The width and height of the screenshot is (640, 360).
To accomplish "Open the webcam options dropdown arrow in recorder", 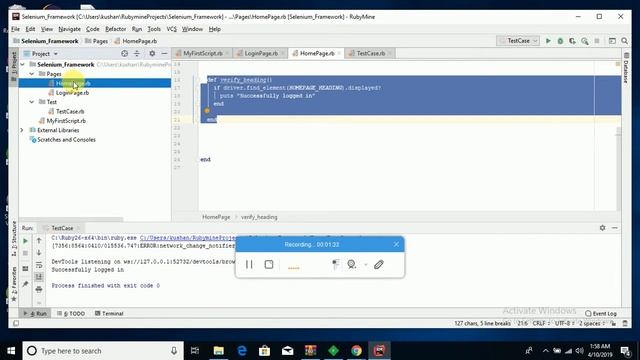I will (x=366, y=265).
